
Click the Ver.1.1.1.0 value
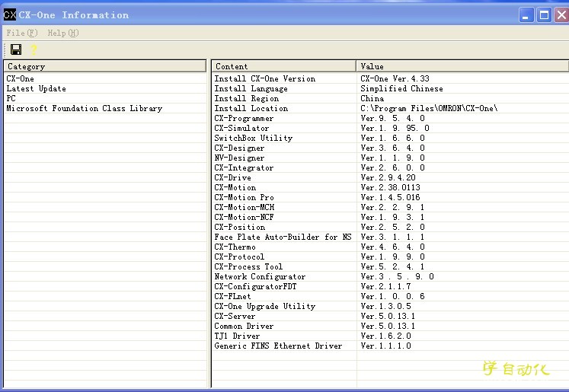click(385, 346)
